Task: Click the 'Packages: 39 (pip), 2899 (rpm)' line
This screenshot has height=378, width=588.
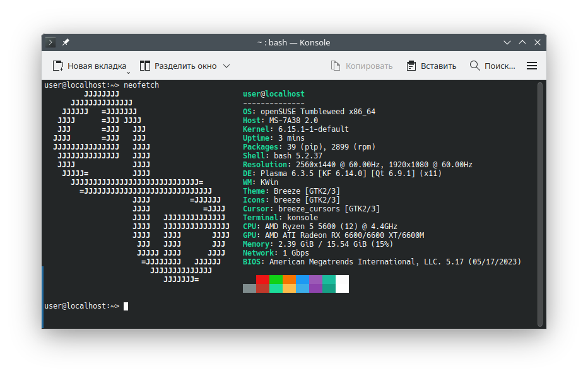Action: point(309,147)
